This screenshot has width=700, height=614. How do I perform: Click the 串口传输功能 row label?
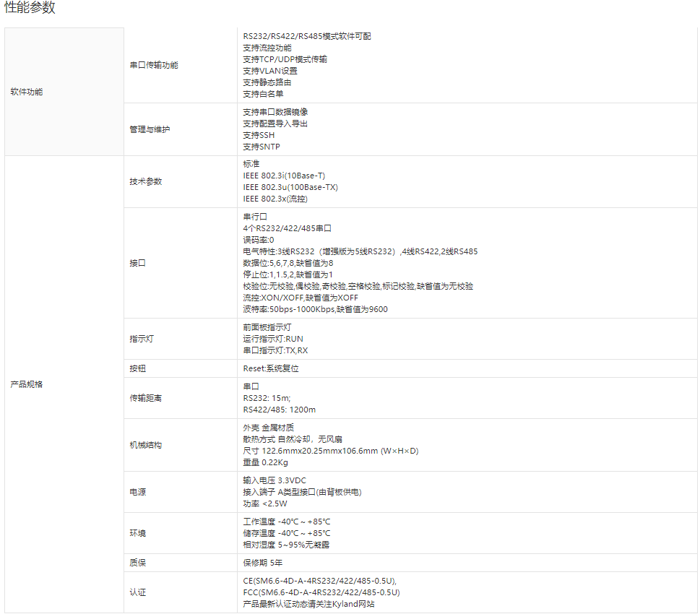pyautogui.click(x=154, y=65)
